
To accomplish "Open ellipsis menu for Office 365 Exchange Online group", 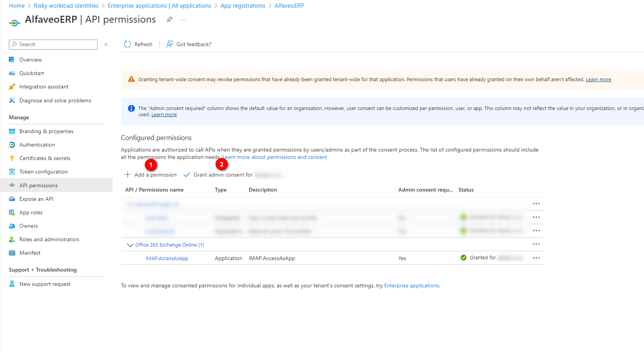I will pos(536,244).
